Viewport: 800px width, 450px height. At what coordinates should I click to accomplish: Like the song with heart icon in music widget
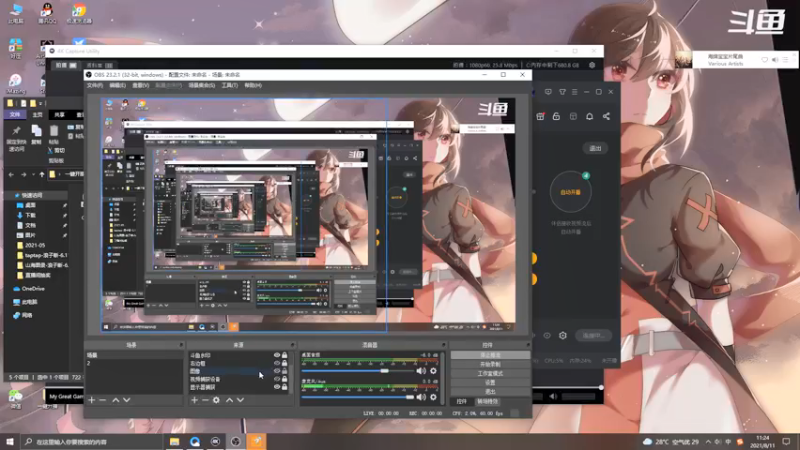764,60
